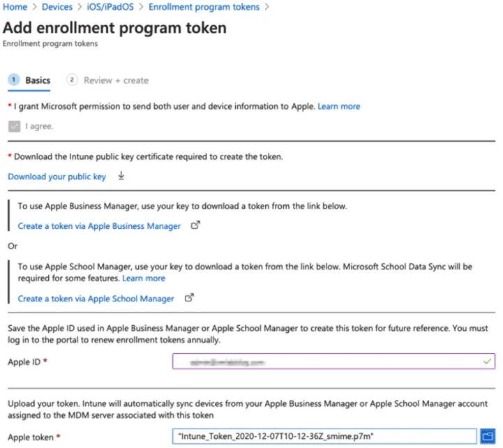
Task: Click the folder browse icon for Apple token
Action: pyautogui.click(x=488, y=436)
